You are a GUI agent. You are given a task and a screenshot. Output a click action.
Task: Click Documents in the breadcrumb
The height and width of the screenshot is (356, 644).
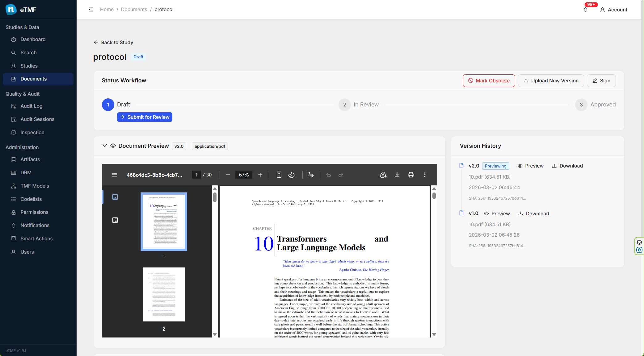point(134,10)
